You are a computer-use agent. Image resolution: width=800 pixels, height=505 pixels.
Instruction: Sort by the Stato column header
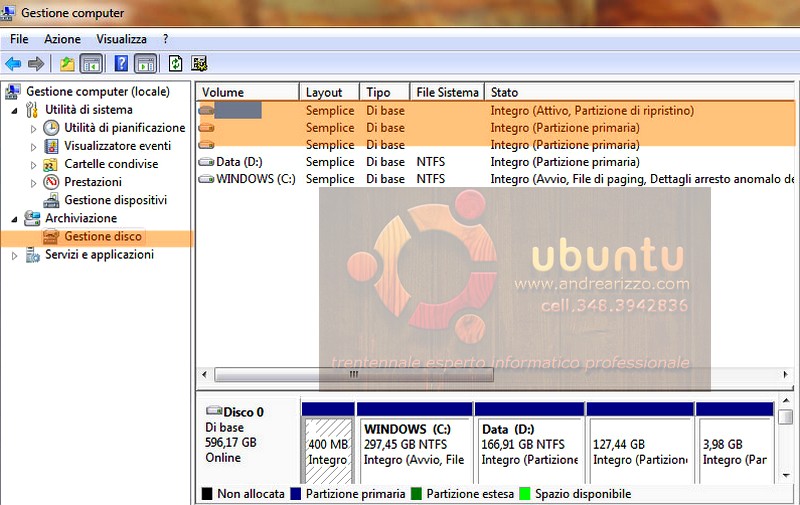(x=639, y=92)
